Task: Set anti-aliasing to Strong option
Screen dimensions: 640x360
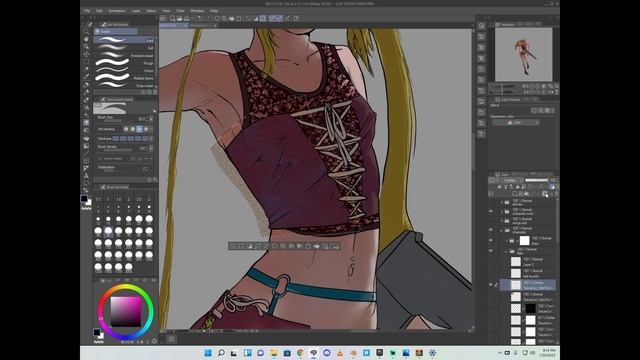Action: 146,129
